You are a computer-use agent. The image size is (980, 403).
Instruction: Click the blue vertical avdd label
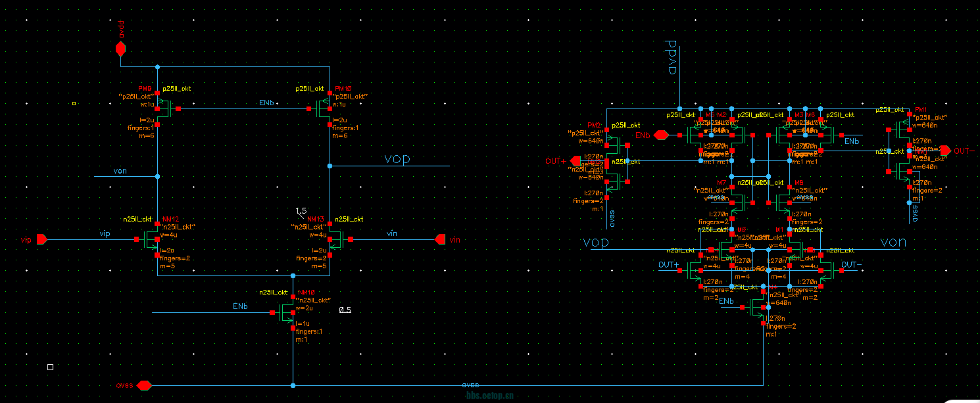672,57
